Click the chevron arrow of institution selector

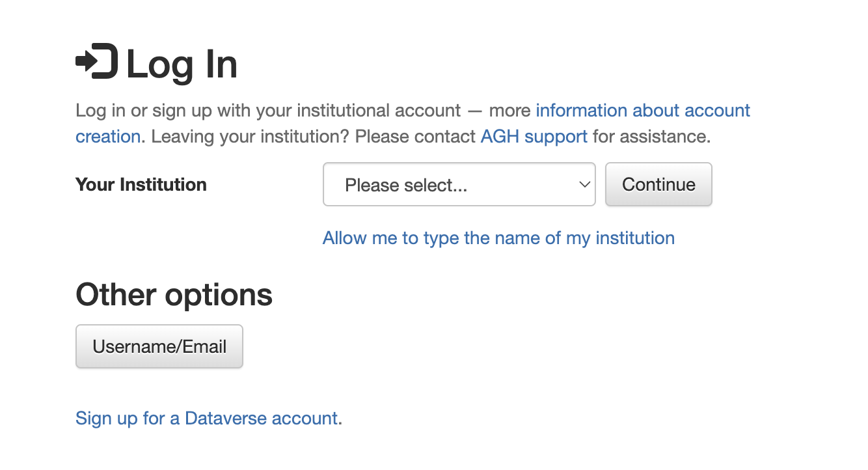coord(584,185)
